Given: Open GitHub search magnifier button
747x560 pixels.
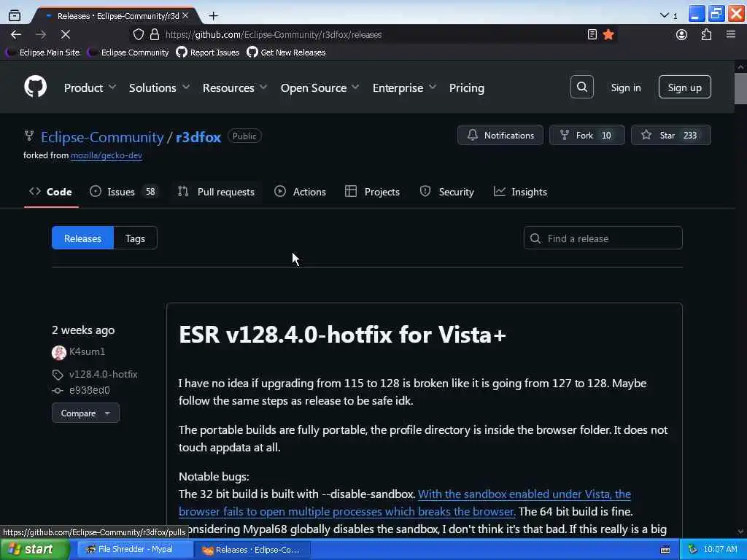Looking at the screenshot, I should pos(581,87).
